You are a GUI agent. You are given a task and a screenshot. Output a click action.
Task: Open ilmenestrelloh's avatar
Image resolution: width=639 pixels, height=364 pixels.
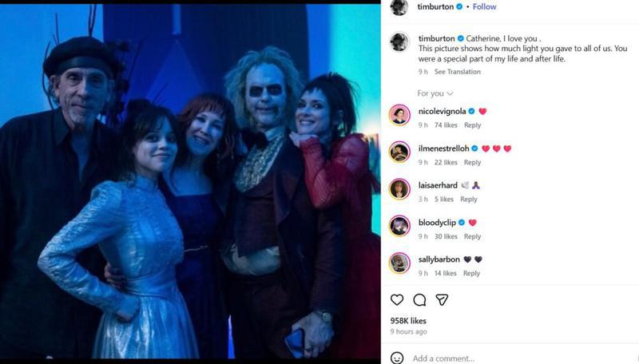click(399, 152)
